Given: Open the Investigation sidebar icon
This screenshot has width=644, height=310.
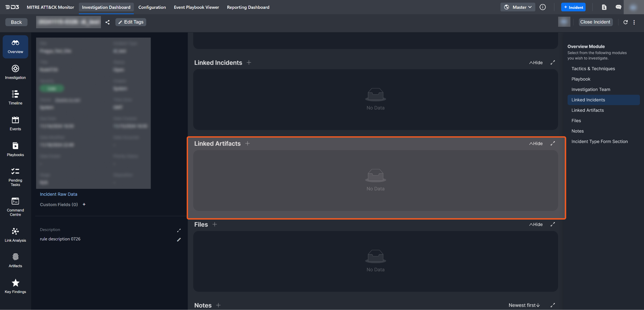Looking at the screenshot, I should [x=15, y=72].
